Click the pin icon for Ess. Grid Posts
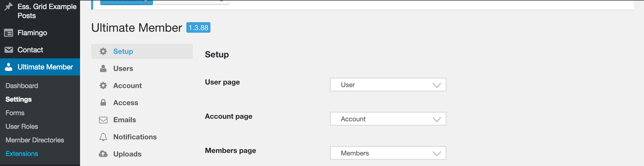The height and width of the screenshot is (166, 644). pos(9,7)
